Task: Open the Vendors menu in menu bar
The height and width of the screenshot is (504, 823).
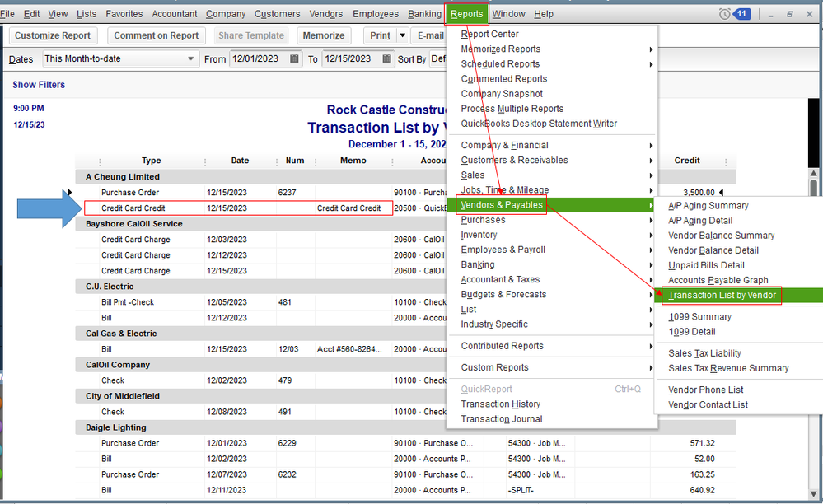Action: [x=325, y=14]
